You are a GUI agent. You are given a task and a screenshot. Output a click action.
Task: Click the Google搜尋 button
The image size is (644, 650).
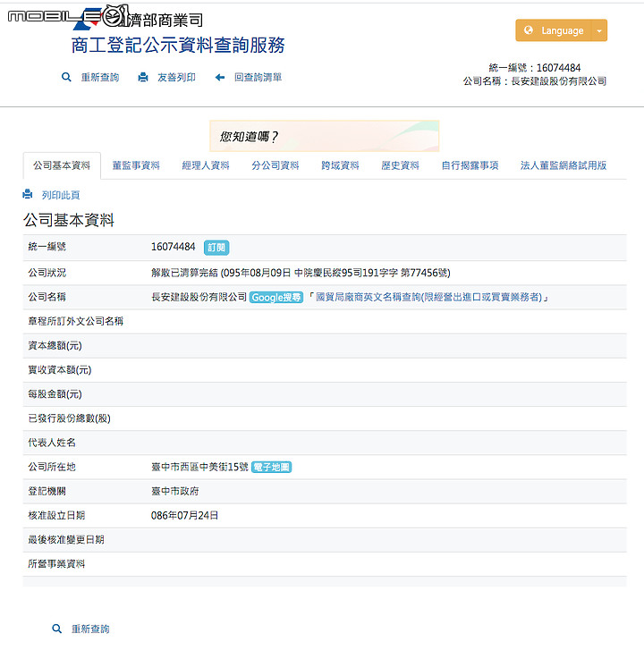pyautogui.click(x=276, y=297)
